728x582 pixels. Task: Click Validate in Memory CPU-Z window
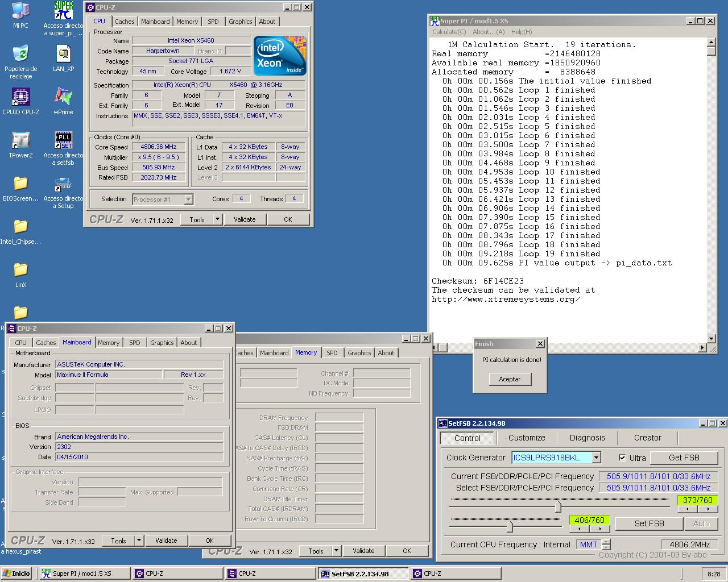(363, 551)
